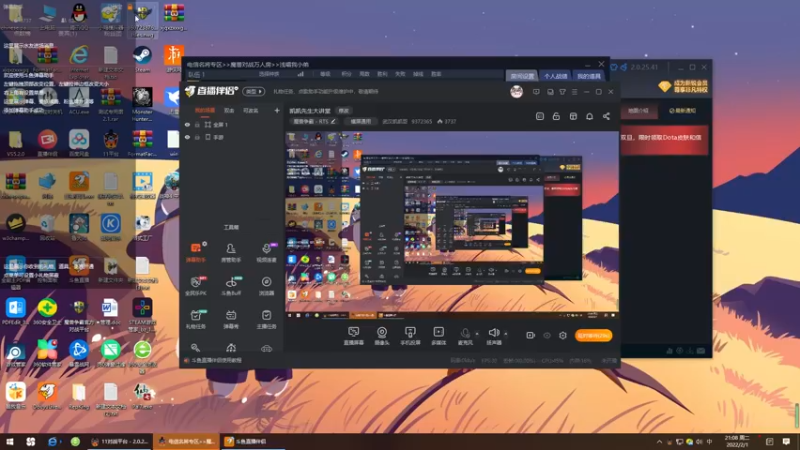Select the 全屏 1 source row
Image resolution: width=800 pixels, height=450 pixels.
click(232, 124)
